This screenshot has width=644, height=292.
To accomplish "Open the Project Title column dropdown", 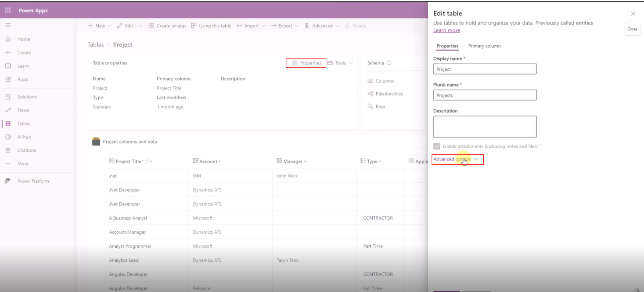I will (x=151, y=161).
